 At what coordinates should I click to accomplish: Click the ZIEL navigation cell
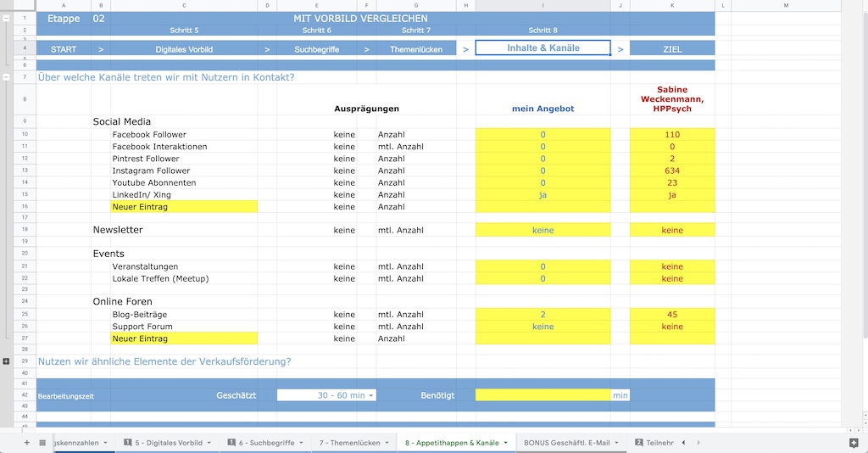point(672,49)
